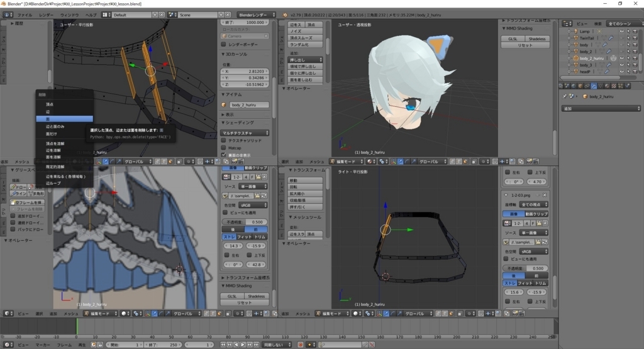Screen dimensions: 644x349
Task: Open the screen layout browse icon beside Default
Action: click(x=106, y=15)
